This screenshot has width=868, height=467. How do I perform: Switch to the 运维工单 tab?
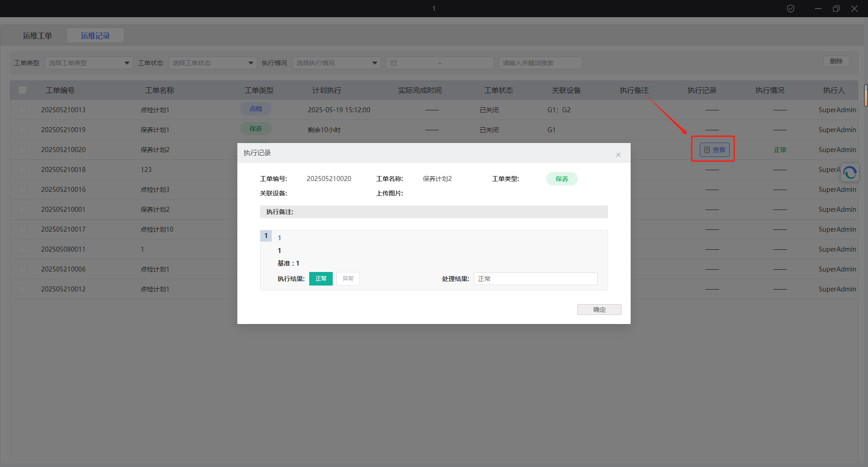point(38,36)
